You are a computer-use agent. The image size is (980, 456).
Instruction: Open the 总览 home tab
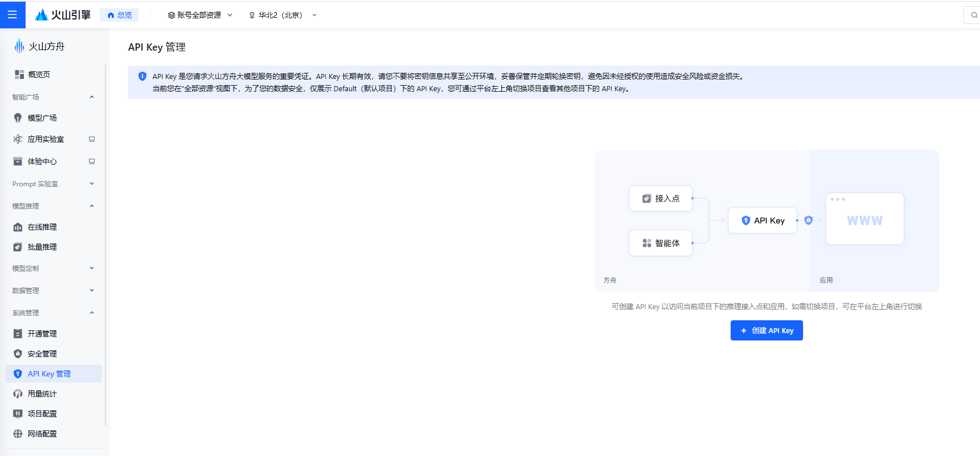tap(119, 15)
